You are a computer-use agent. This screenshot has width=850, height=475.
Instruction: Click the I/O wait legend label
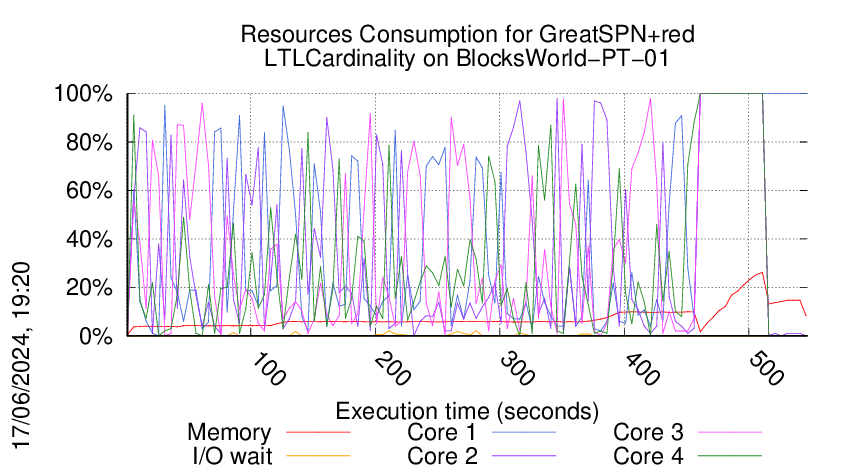click(x=233, y=456)
